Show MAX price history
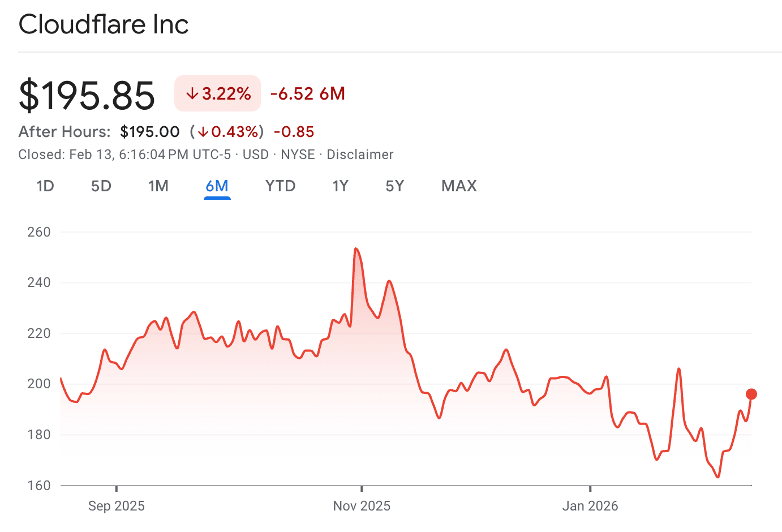 (459, 186)
